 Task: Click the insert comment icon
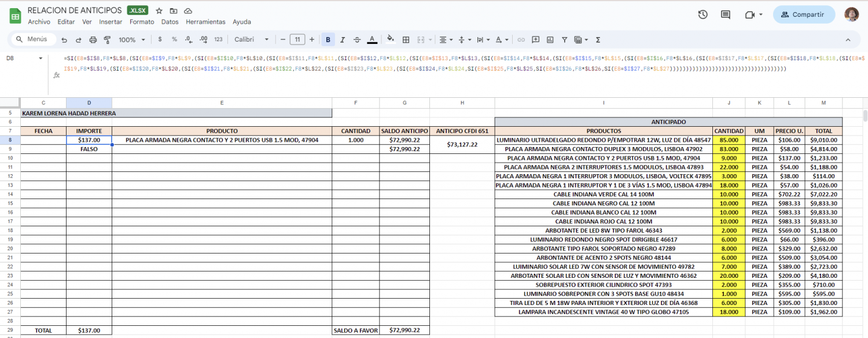(535, 39)
